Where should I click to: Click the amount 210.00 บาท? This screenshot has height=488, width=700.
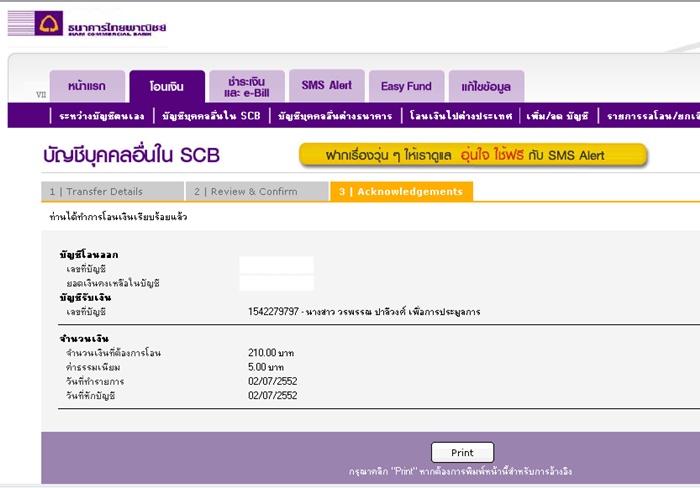pos(271,353)
